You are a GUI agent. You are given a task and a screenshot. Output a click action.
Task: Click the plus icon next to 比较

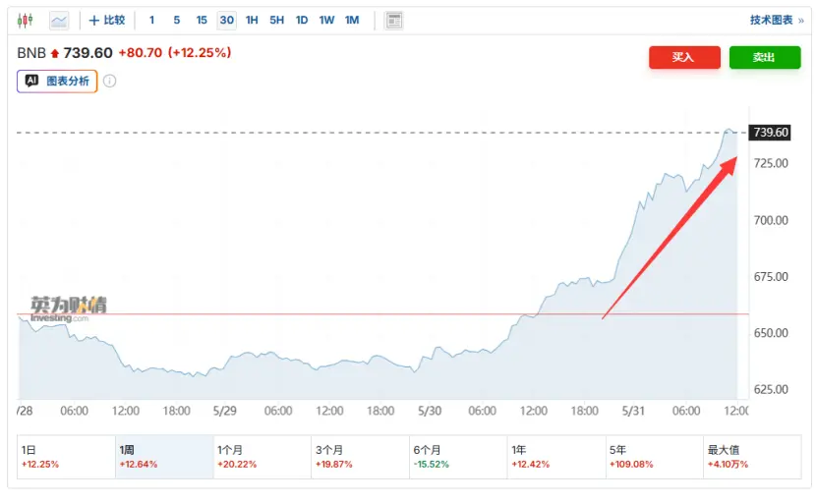click(x=94, y=21)
